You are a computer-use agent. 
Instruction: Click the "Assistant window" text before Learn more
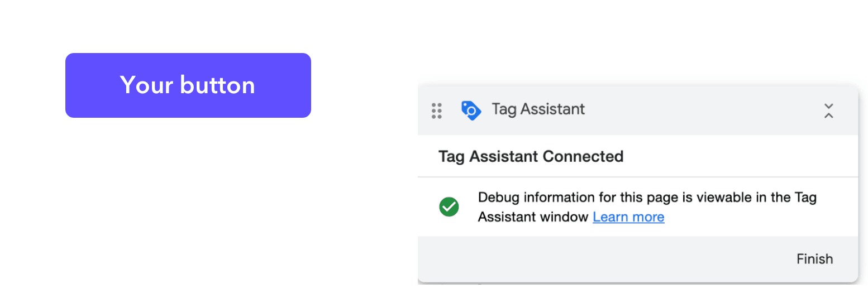pos(533,217)
